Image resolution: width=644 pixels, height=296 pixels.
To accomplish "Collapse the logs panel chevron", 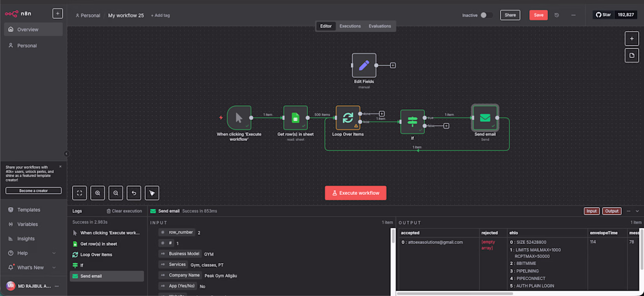I will 637,211.
